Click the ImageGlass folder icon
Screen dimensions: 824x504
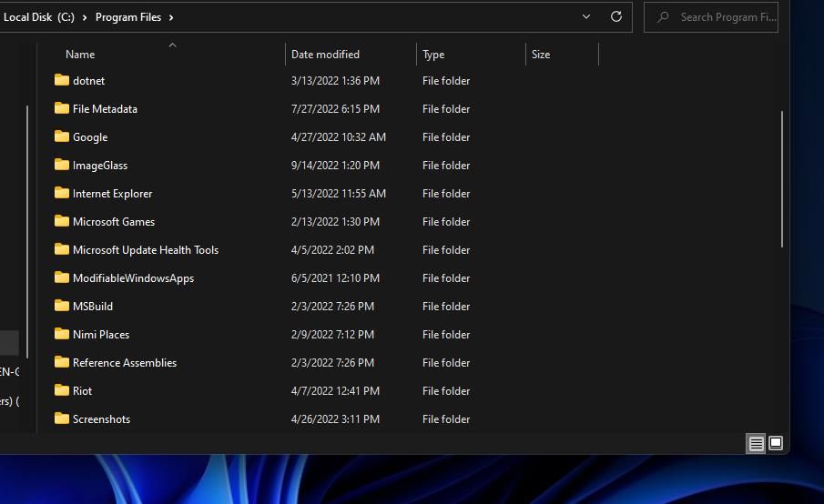pos(62,165)
